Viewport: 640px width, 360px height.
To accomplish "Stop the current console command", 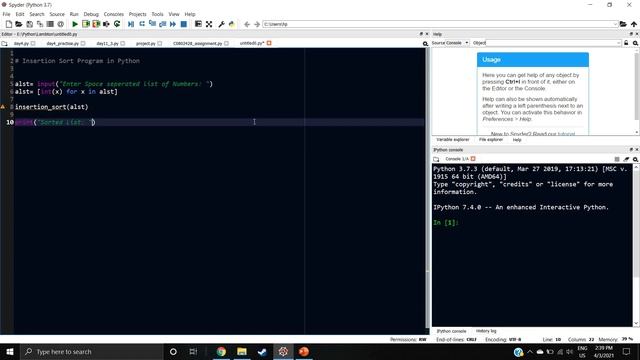I will (x=617, y=159).
